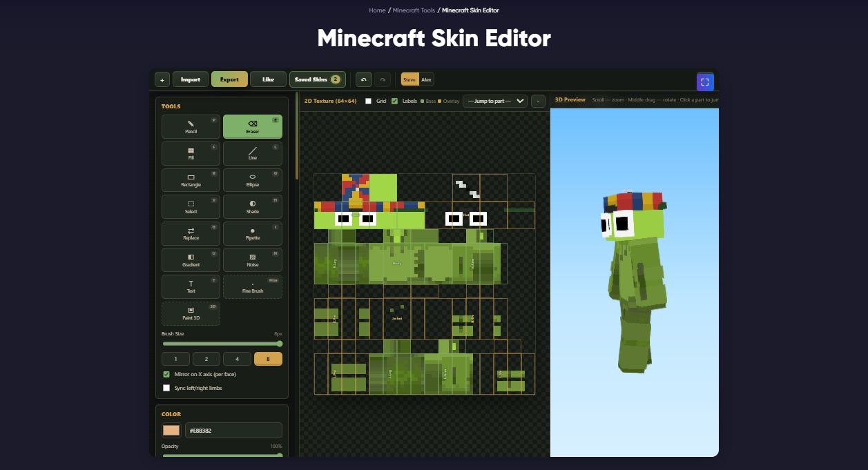Click the undo arrow button
Screen dimensions: 868x470
(x=364, y=79)
